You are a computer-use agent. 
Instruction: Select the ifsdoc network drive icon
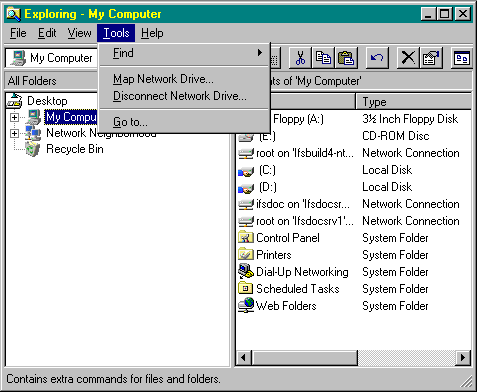point(246,204)
